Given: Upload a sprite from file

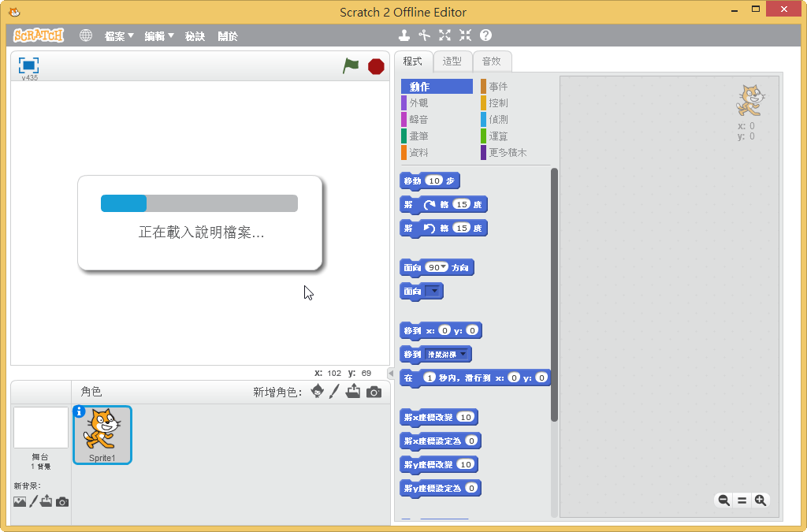Looking at the screenshot, I should point(353,392).
